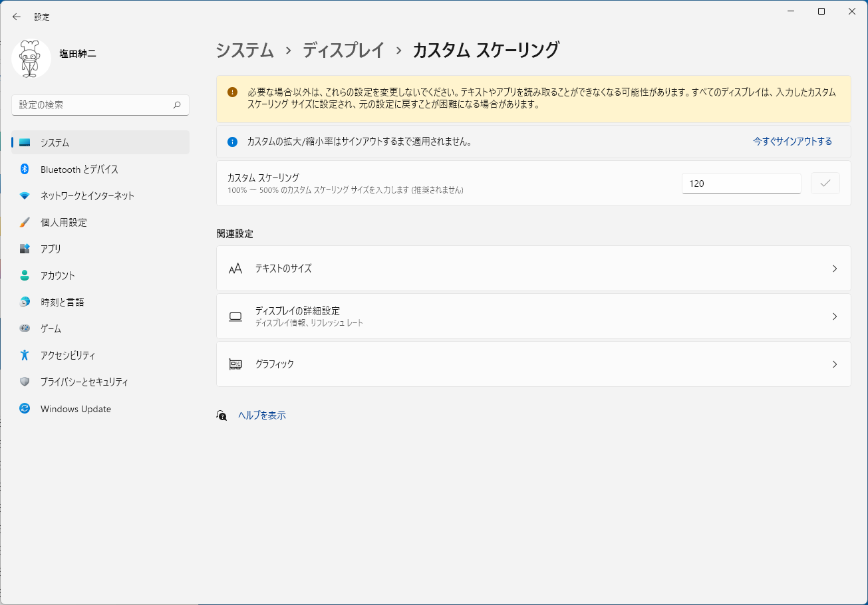Click the ネットワークとインターネット Wi-Fi icon
This screenshot has height=605, width=868.
pos(25,196)
